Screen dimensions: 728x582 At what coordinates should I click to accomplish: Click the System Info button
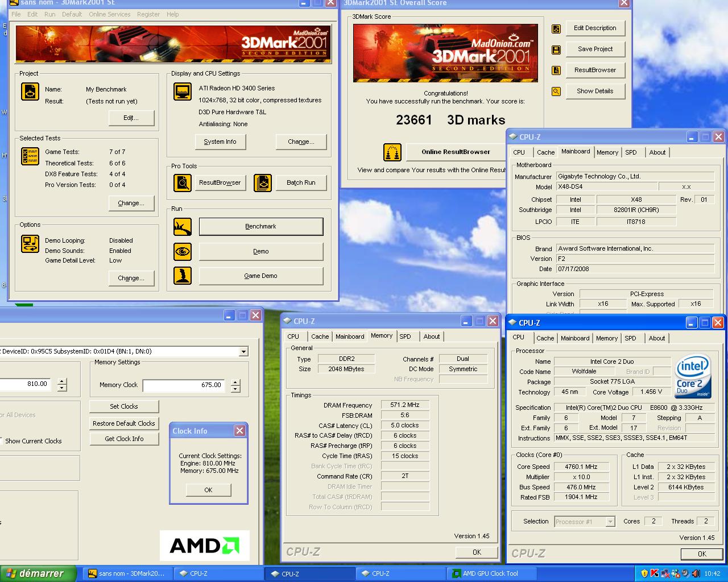[x=220, y=142]
